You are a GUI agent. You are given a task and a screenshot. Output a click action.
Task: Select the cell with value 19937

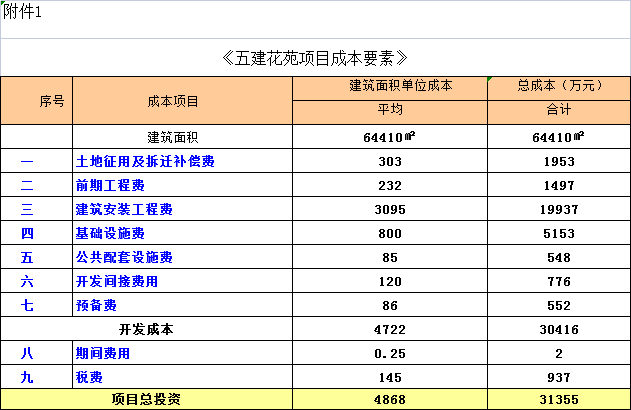(x=558, y=209)
